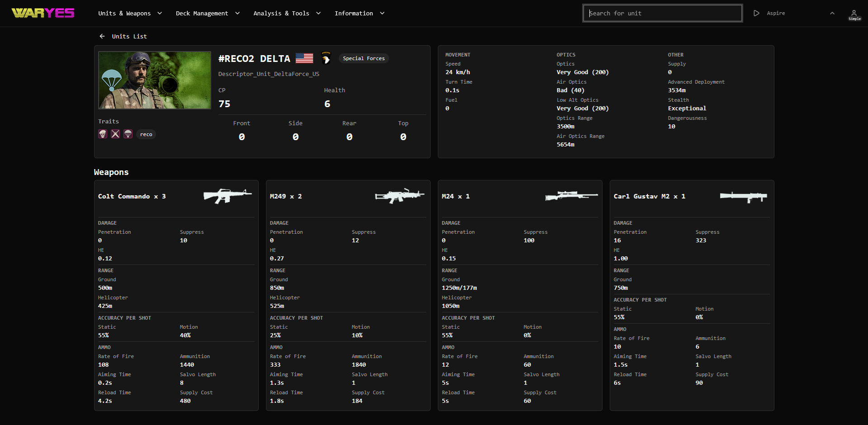This screenshot has width=868, height=425.
Task: Open the Information menu
Action: point(359,14)
